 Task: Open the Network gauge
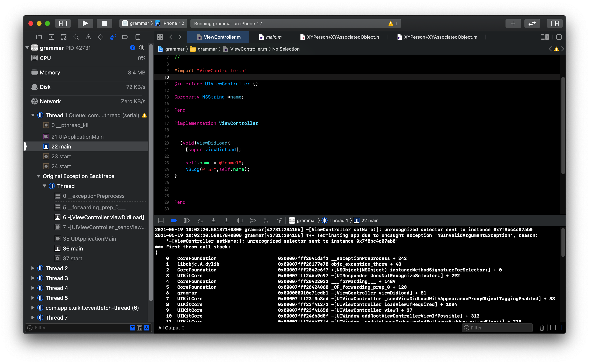point(88,101)
